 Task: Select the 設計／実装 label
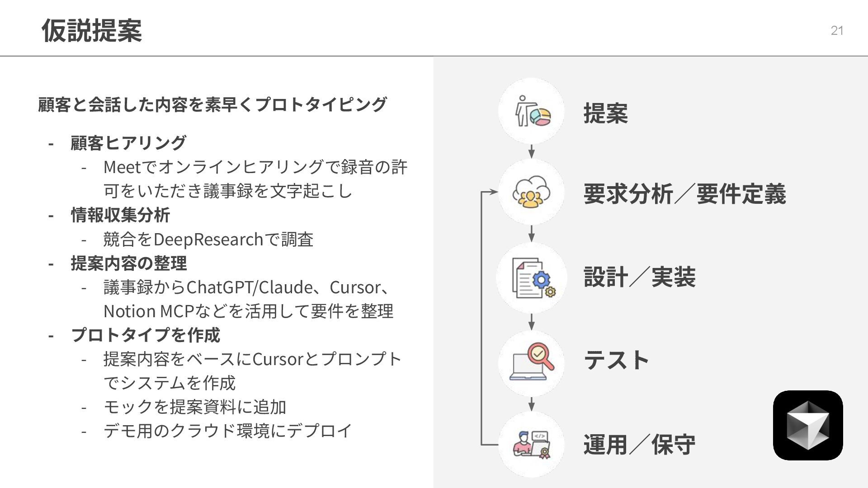639,277
